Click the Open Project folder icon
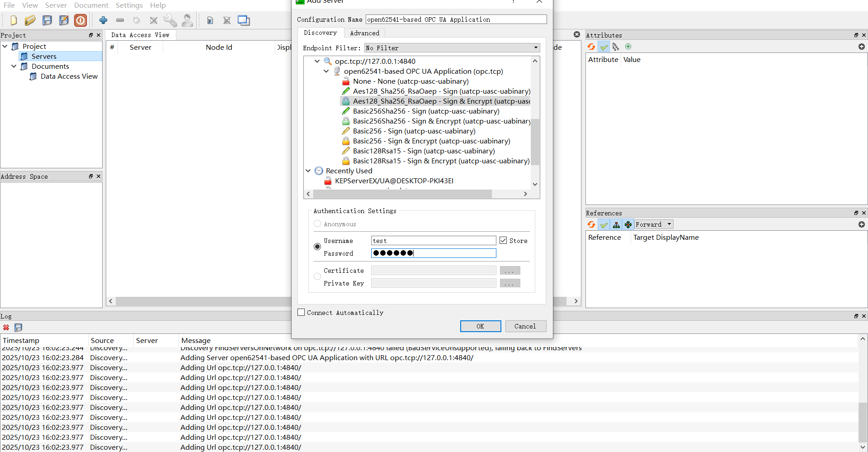The width and height of the screenshot is (868, 452). click(x=30, y=20)
